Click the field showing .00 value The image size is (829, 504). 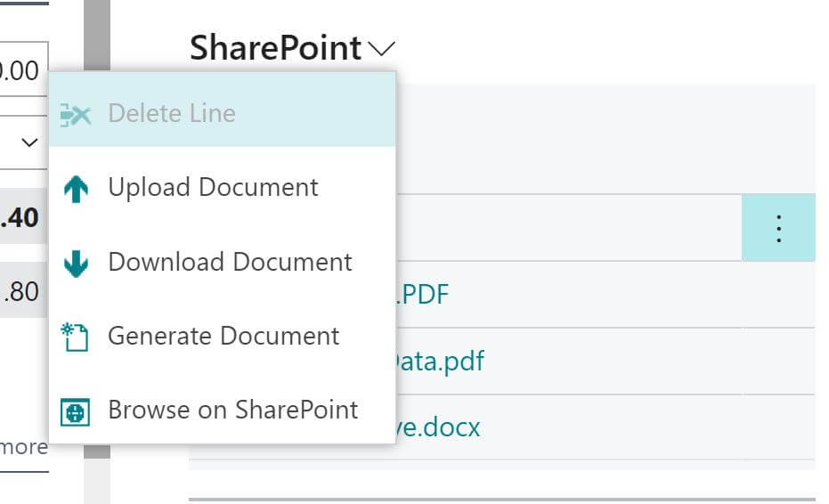coord(23,69)
